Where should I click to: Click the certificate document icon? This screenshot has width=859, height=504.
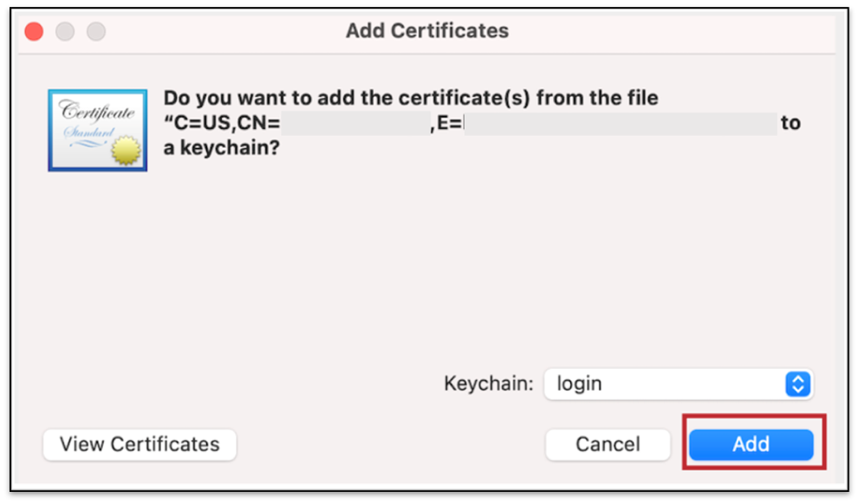97,130
